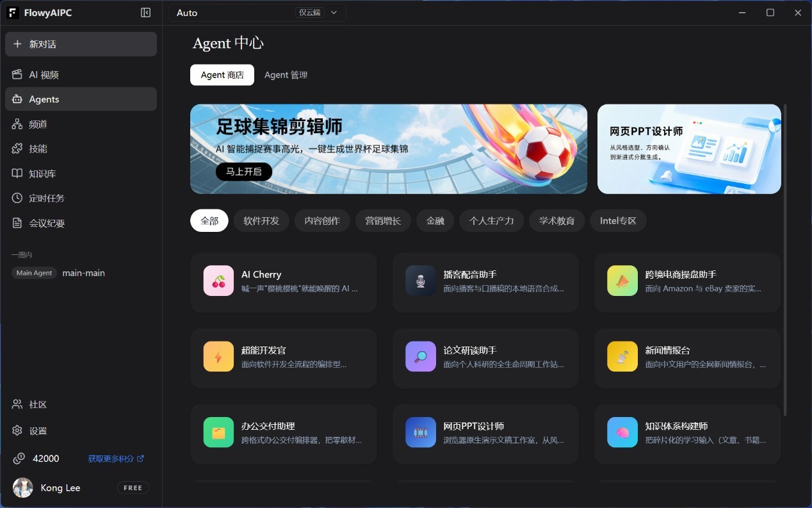Viewport: 812px width, 508px height.
Task: Click the Agents sidebar icon
Action: 17,99
